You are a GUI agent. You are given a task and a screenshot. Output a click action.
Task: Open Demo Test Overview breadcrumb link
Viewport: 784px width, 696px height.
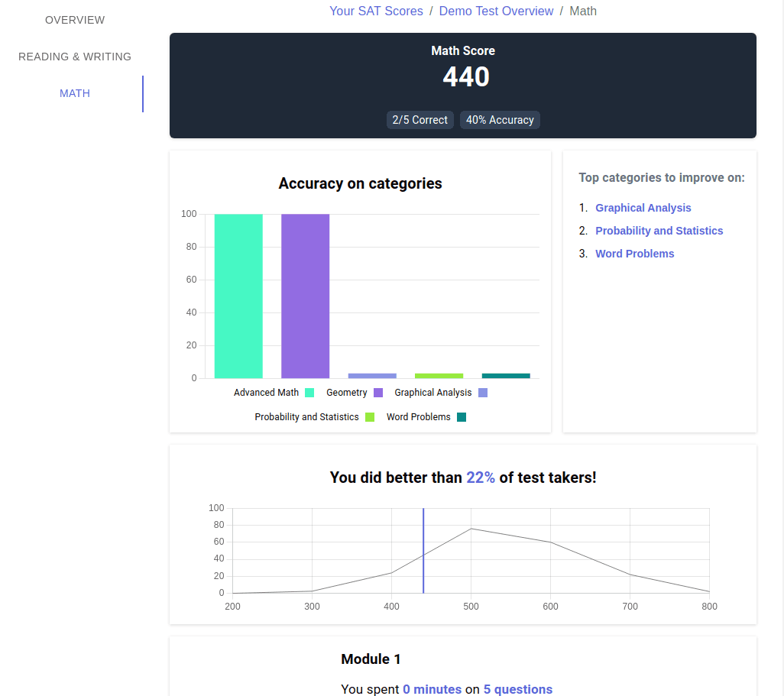coord(496,11)
